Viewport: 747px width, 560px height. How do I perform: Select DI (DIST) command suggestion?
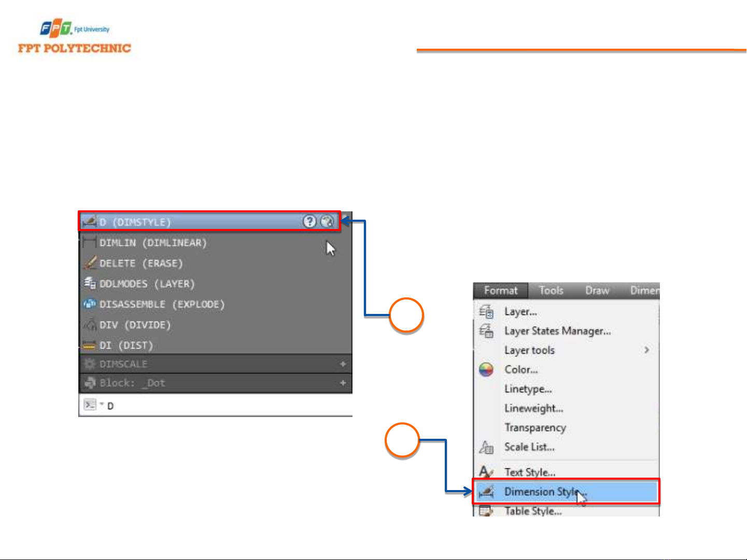126,346
